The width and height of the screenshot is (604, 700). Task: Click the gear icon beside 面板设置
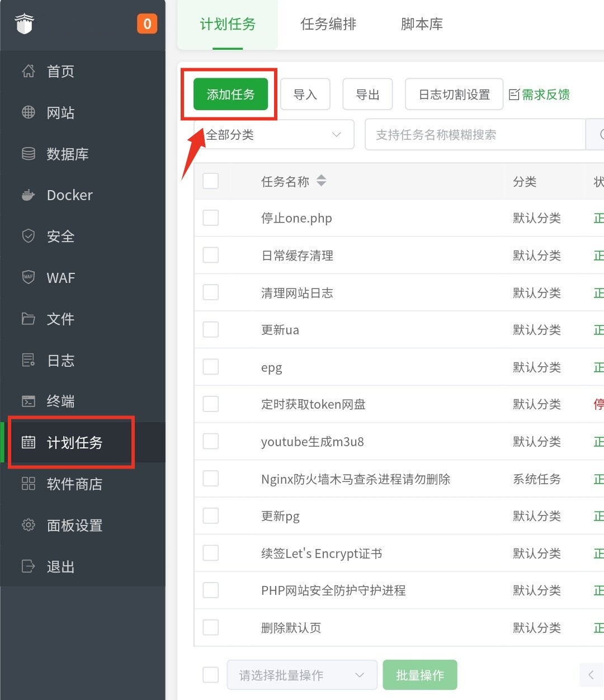coord(29,525)
